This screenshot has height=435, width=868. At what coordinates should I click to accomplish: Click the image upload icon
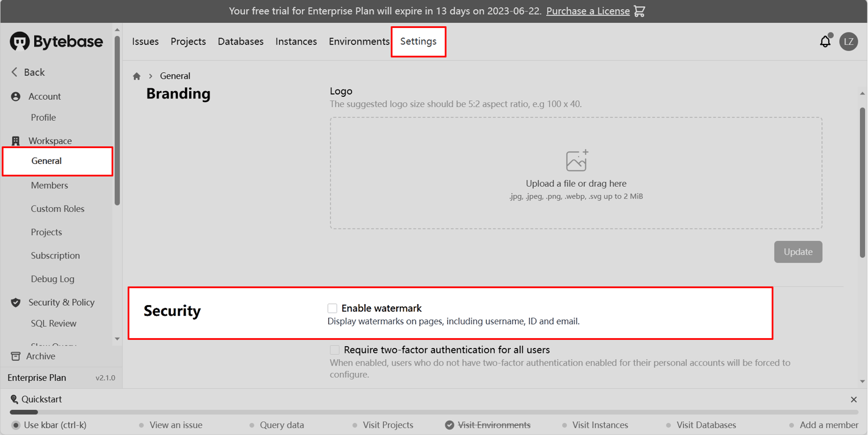click(577, 161)
